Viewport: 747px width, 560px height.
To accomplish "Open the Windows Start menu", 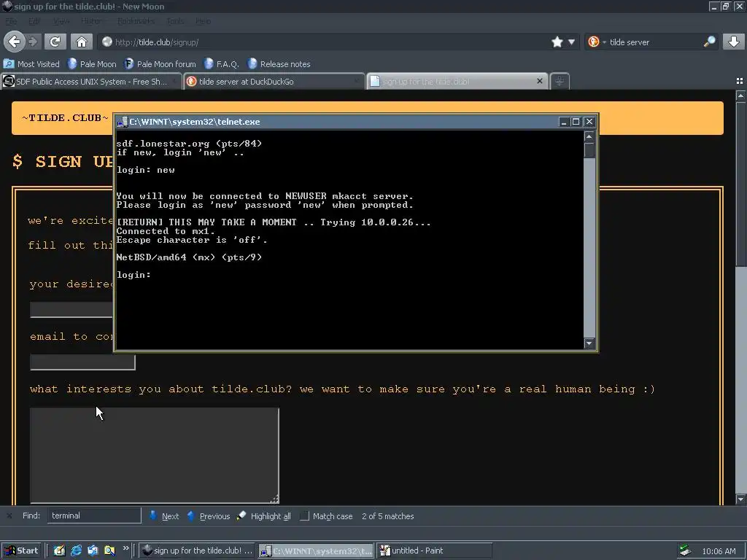I will (x=21, y=551).
